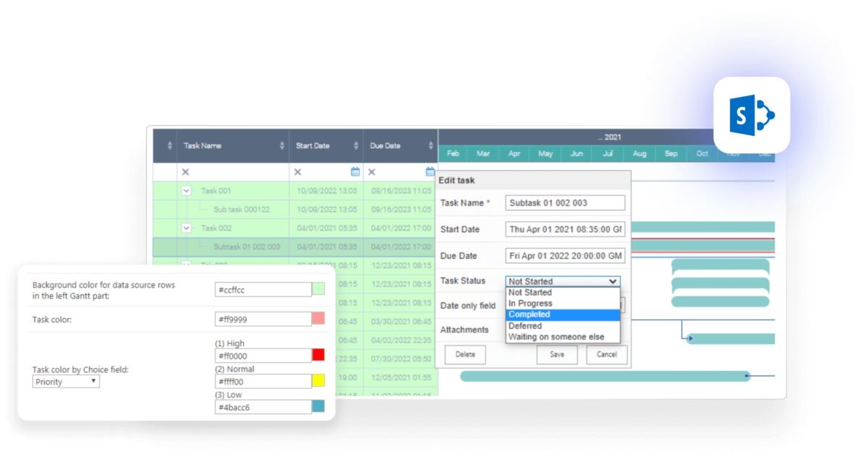Open calendar picker for Start Date filter

(354, 172)
